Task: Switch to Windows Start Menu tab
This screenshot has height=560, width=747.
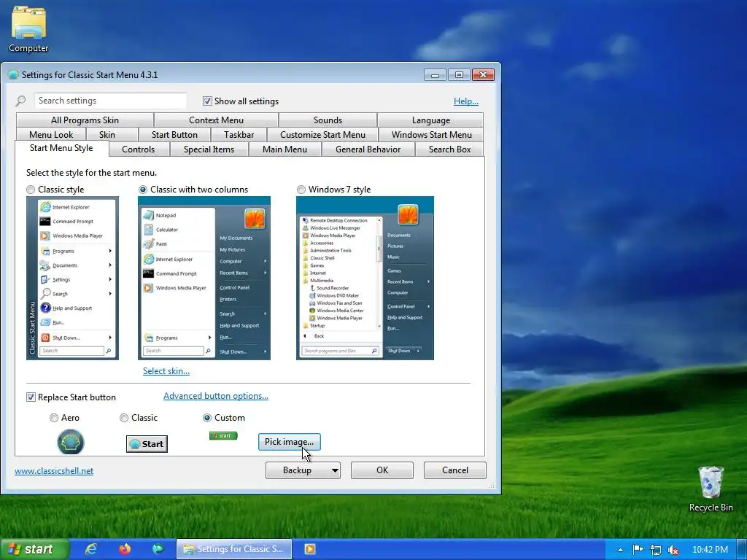Action: coord(431,134)
